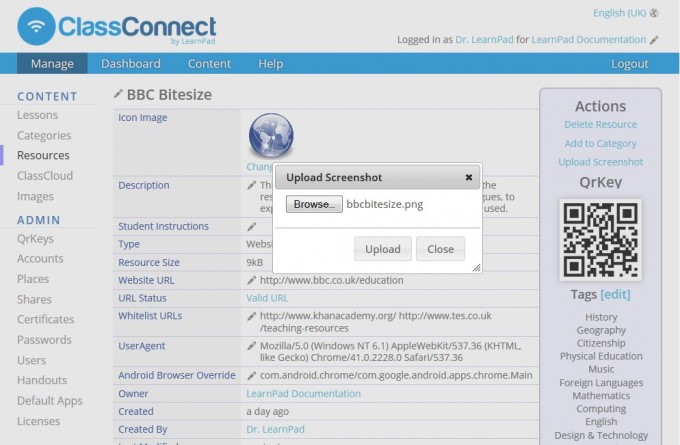The height and width of the screenshot is (445, 680).
Task: Click Add to Category action
Action: 601,144
